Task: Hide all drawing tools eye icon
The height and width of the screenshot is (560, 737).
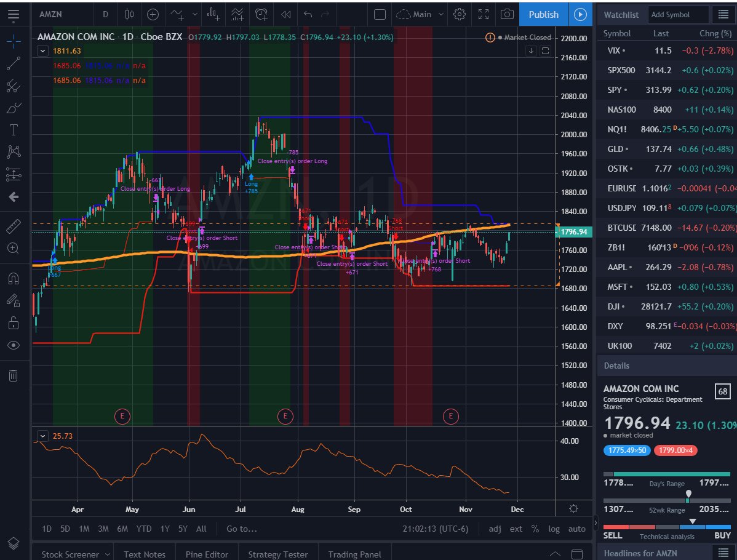Action: pyautogui.click(x=13, y=345)
